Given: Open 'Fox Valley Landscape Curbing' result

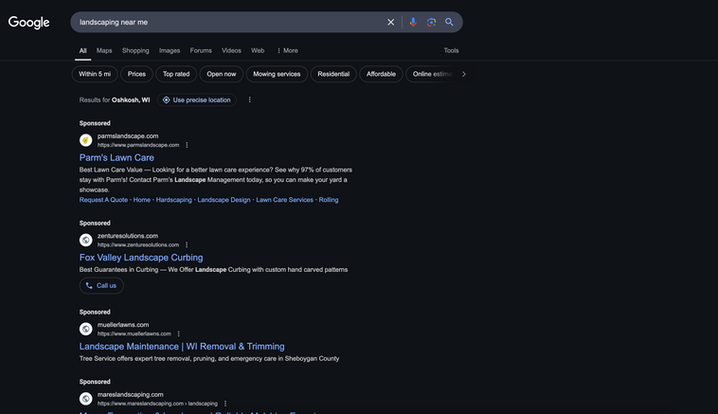Looking at the screenshot, I should tap(141, 257).
